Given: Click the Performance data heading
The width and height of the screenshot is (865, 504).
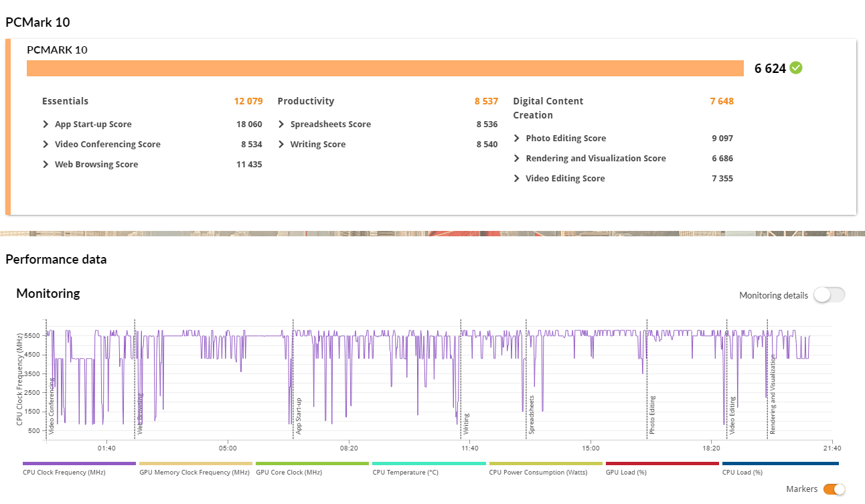Looking at the screenshot, I should [56, 260].
